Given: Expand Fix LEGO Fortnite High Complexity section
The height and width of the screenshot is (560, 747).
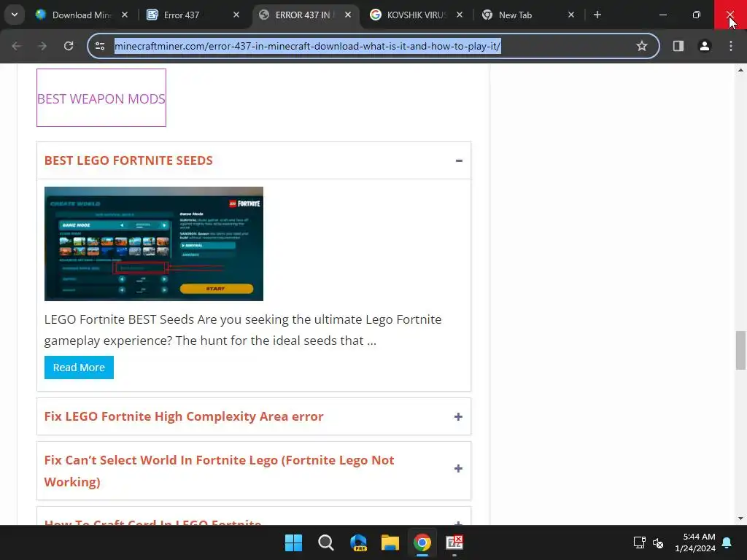Looking at the screenshot, I should point(458,416).
